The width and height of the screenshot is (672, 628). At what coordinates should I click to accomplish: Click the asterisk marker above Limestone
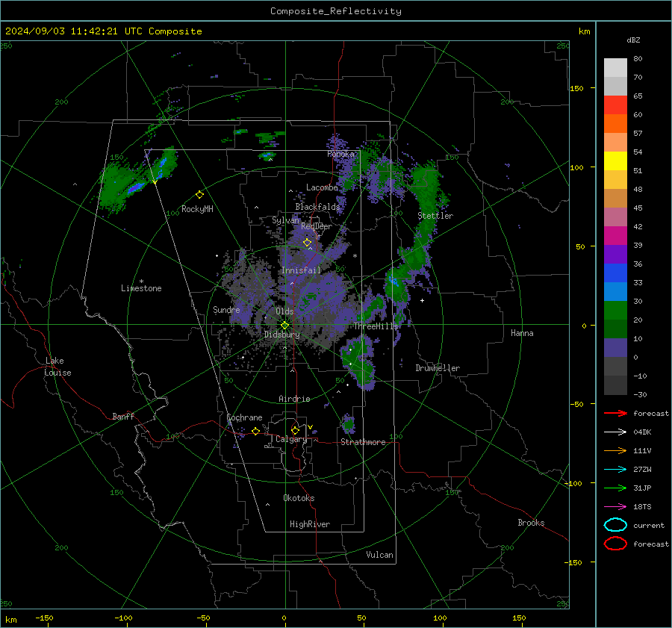(141, 282)
